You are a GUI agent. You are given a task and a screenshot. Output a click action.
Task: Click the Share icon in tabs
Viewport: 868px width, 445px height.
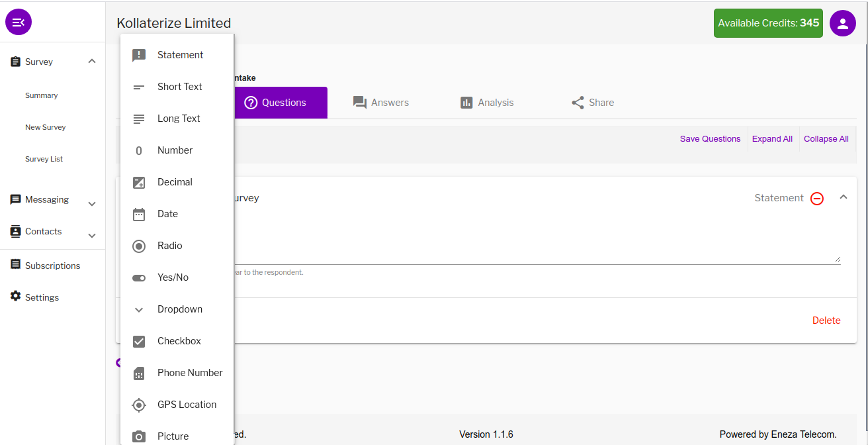click(x=578, y=103)
